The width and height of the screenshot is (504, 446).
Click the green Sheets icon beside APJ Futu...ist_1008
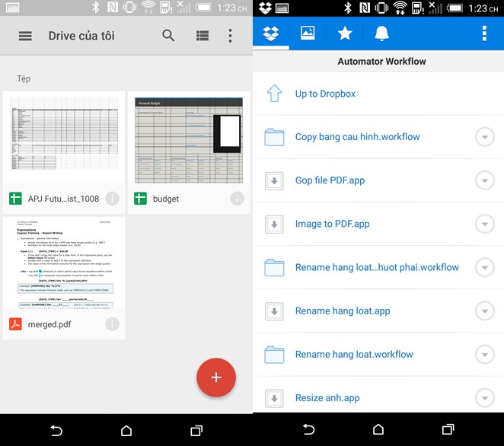[15, 199]
